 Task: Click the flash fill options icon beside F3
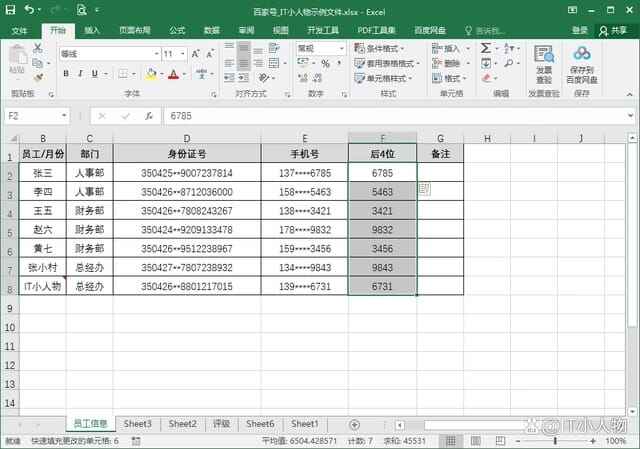click(x=425, y=189)
